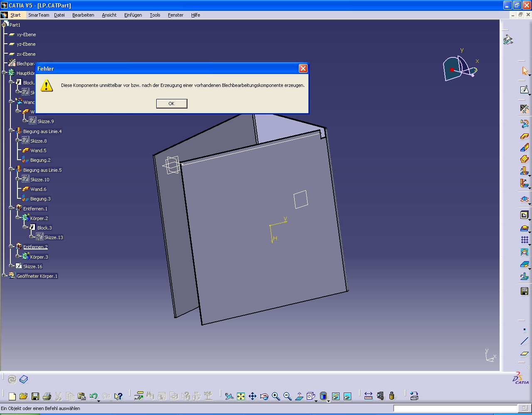Click the Rectangular Pattern dots icon

525,240
